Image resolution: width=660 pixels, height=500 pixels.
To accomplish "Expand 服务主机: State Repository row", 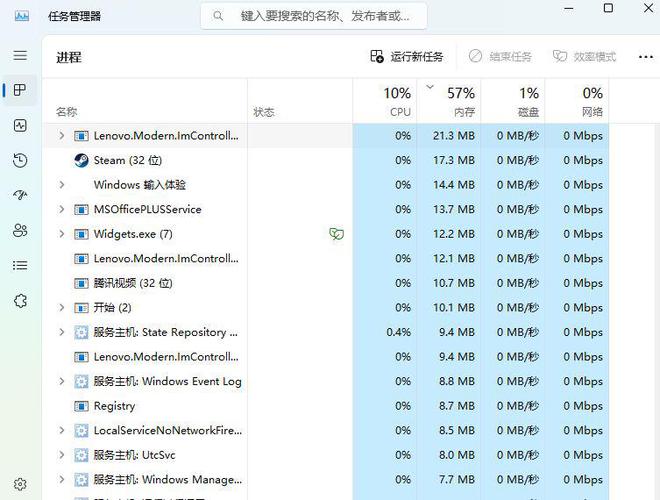I will tap(61, 332).
